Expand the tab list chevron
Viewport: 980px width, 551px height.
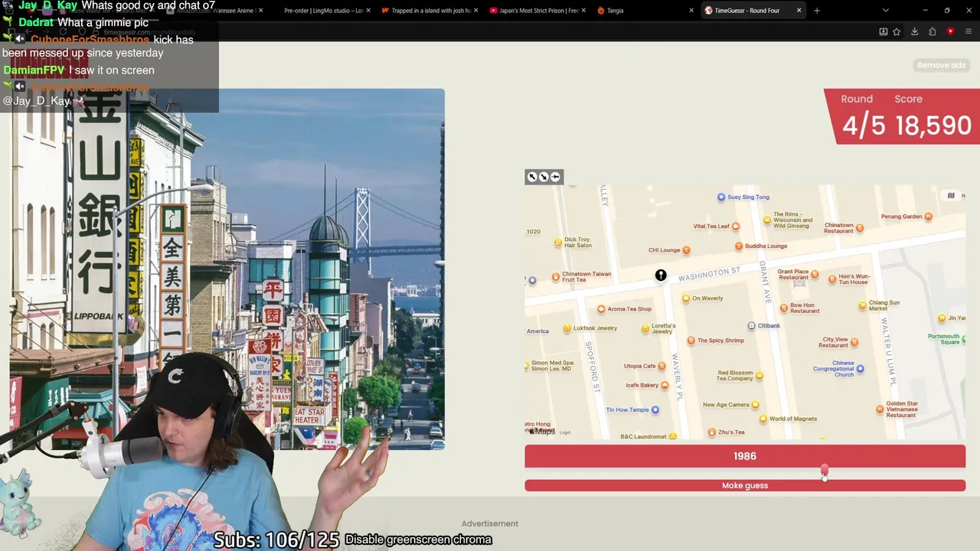886,11
